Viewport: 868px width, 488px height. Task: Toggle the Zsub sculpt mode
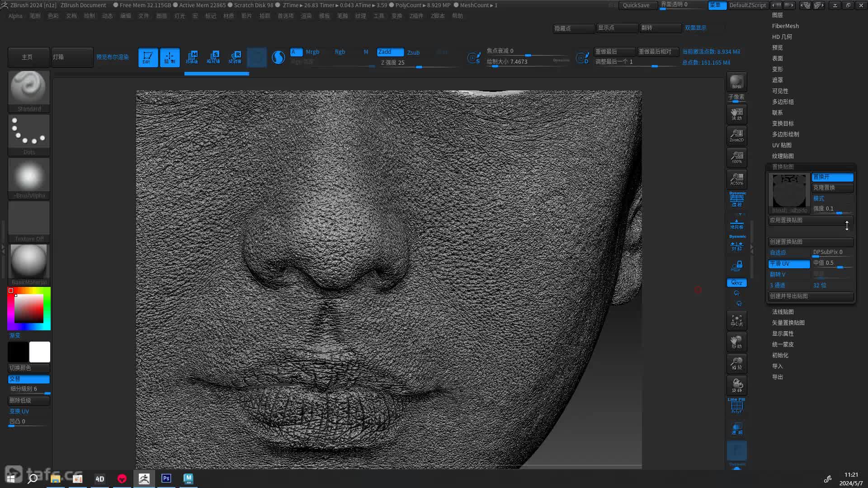tap(413, 52)
